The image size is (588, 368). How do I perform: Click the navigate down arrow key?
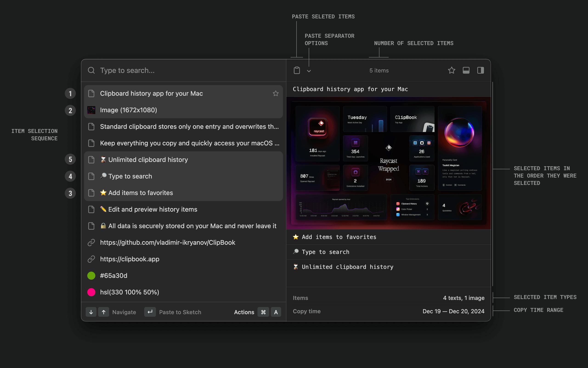coord(91,312)
